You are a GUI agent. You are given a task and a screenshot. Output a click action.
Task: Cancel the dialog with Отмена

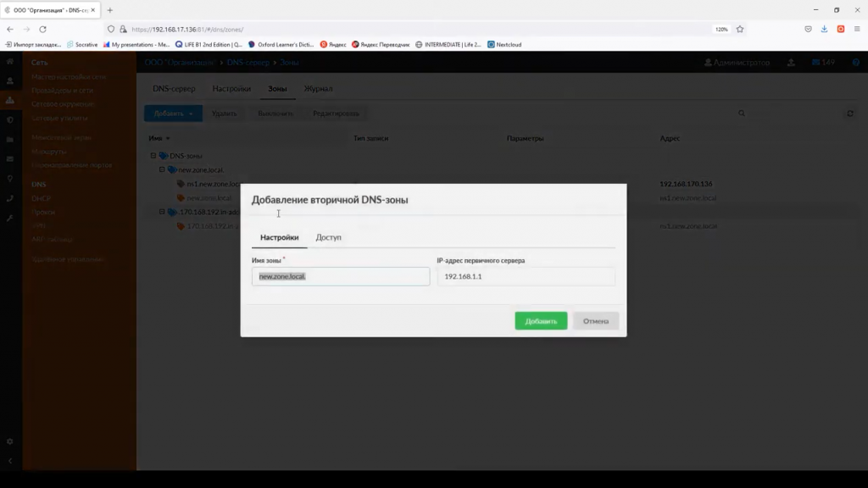pyautogui.click(x=596, y=321)
